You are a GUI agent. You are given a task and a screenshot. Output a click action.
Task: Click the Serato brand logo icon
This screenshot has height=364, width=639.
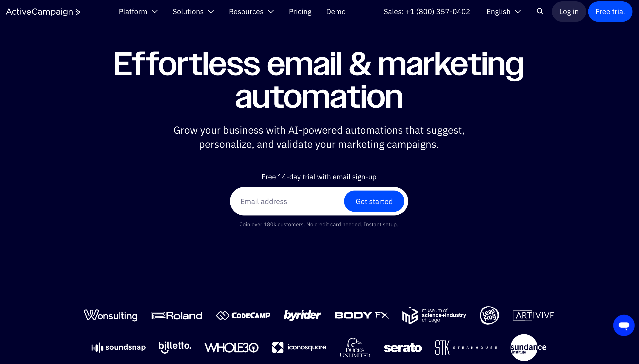pos(403,347)
